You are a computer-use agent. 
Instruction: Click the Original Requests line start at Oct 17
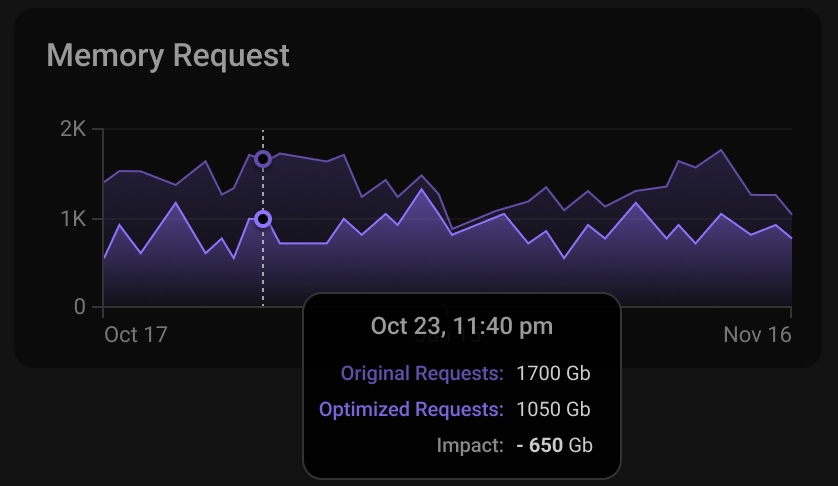tap(105, 182)
